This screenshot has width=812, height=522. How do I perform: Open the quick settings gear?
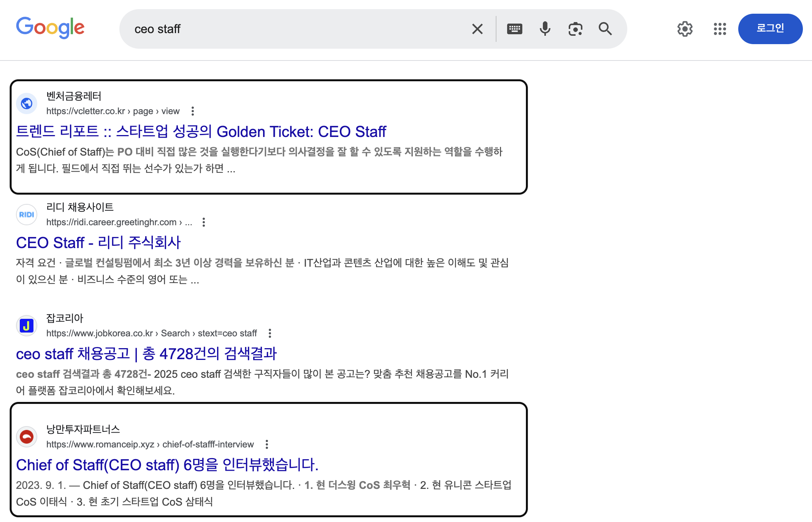point(685,29)
